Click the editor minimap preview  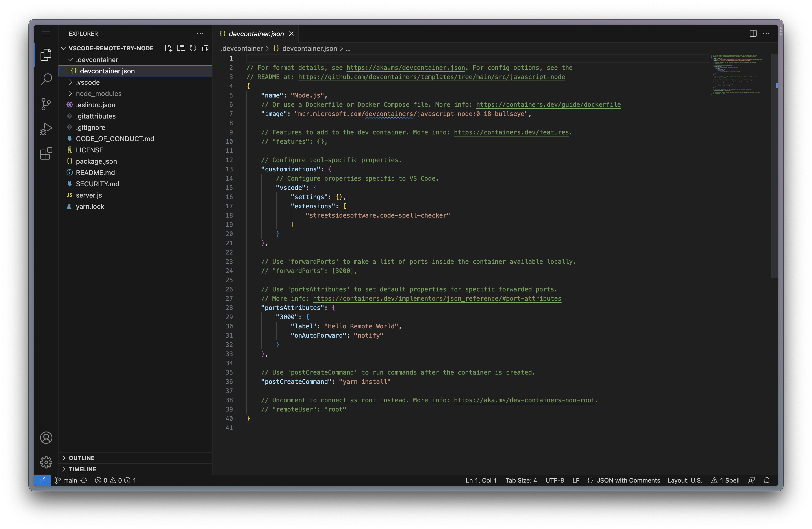coord(737,73)
